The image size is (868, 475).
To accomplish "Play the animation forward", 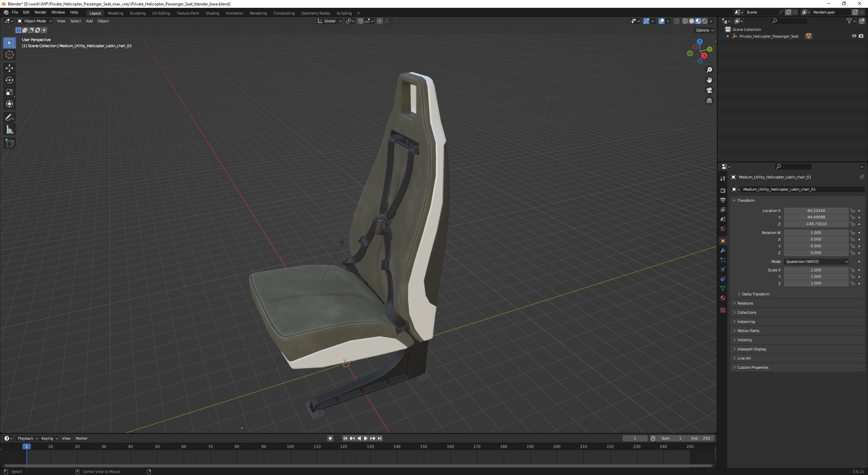I will click(x=366, y=438).
